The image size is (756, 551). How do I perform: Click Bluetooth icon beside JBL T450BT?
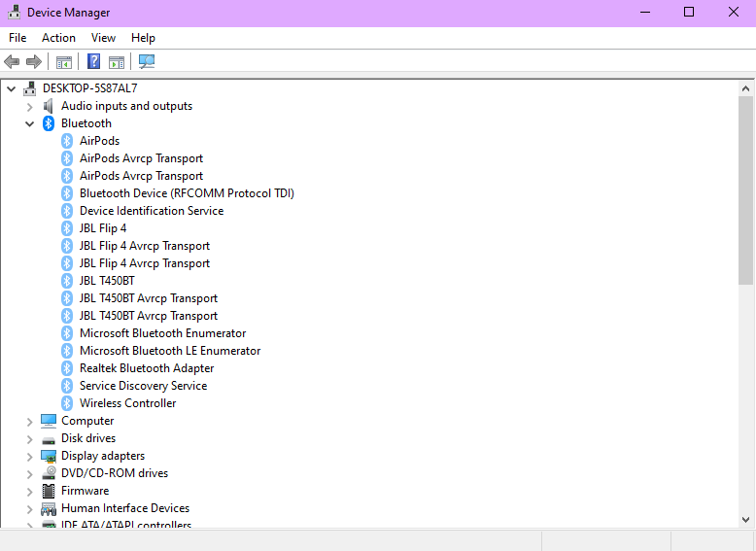(x=67, y=281)
